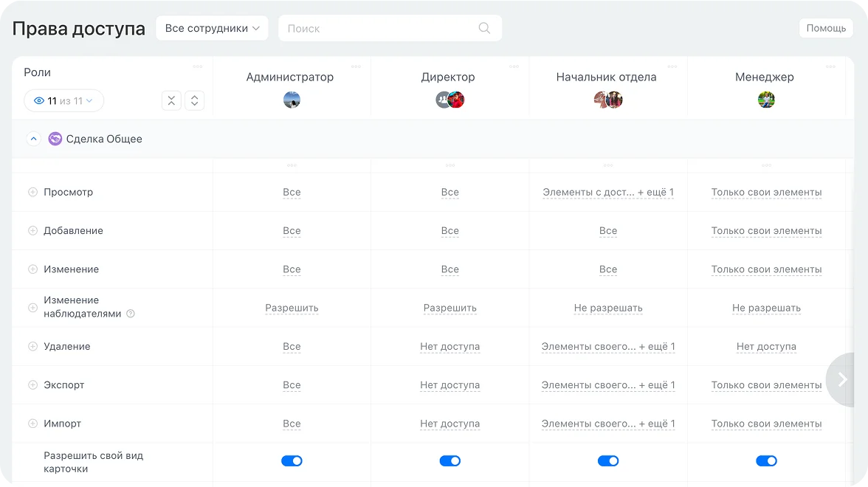Change Изменение наблюдателями Разрешить for Администратор

click(x=292, y=308)
